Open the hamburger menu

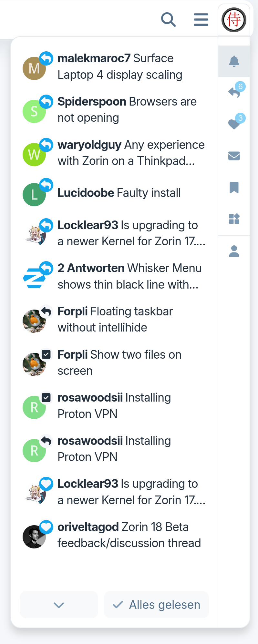pos(201,20)
